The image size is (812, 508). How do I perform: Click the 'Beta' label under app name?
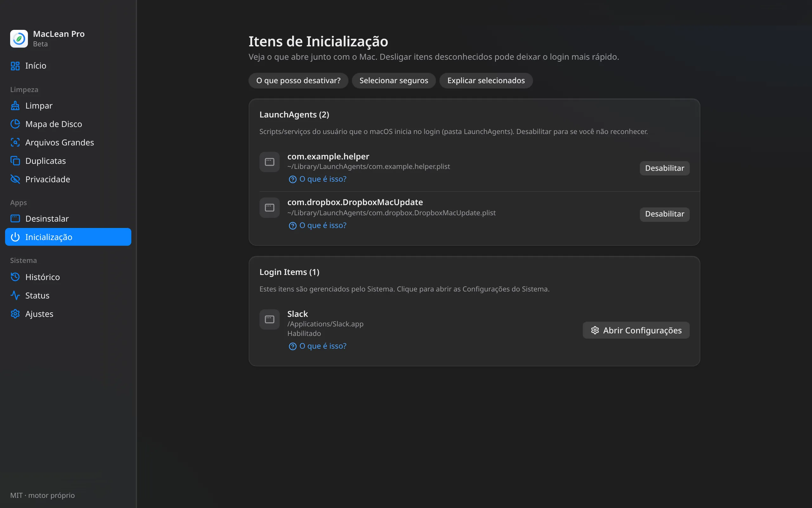40,44
